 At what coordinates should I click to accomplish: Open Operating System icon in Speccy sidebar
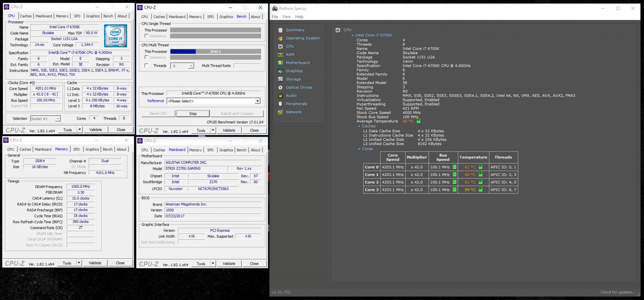280,38
